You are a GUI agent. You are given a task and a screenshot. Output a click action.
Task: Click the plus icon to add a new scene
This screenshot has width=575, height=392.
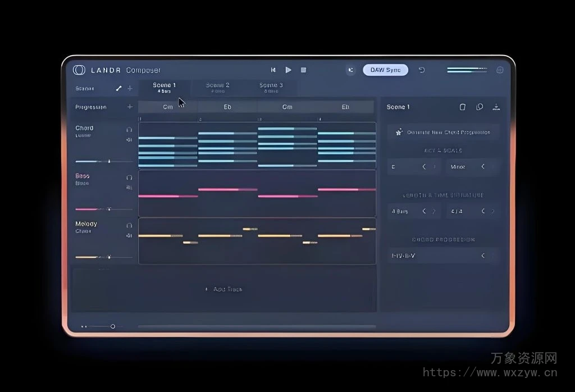[x=129, y=88]
